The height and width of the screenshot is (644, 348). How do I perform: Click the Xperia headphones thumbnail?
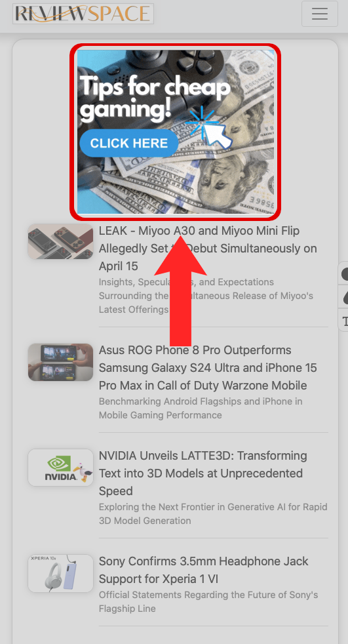61,573
